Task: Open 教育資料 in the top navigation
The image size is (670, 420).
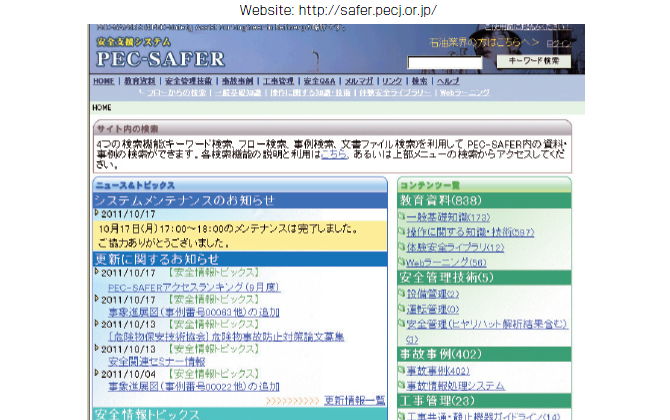Action: tap(140, 81)
